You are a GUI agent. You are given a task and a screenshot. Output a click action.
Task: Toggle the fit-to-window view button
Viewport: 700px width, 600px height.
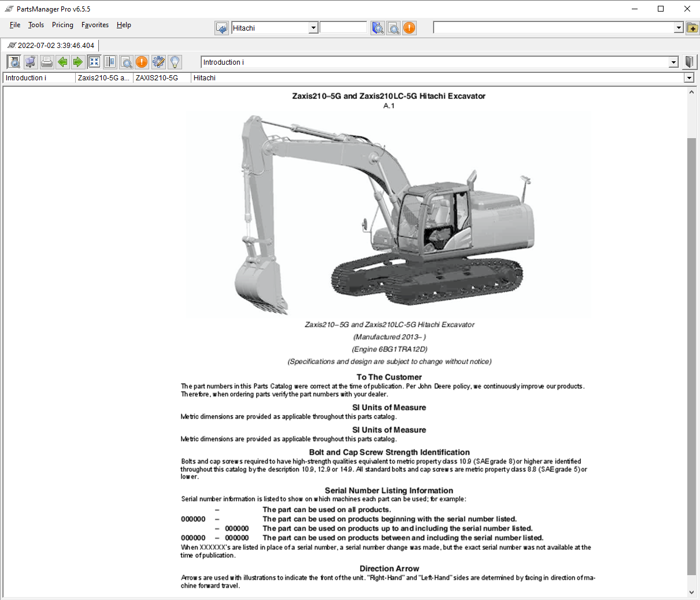tap(94, 62)
